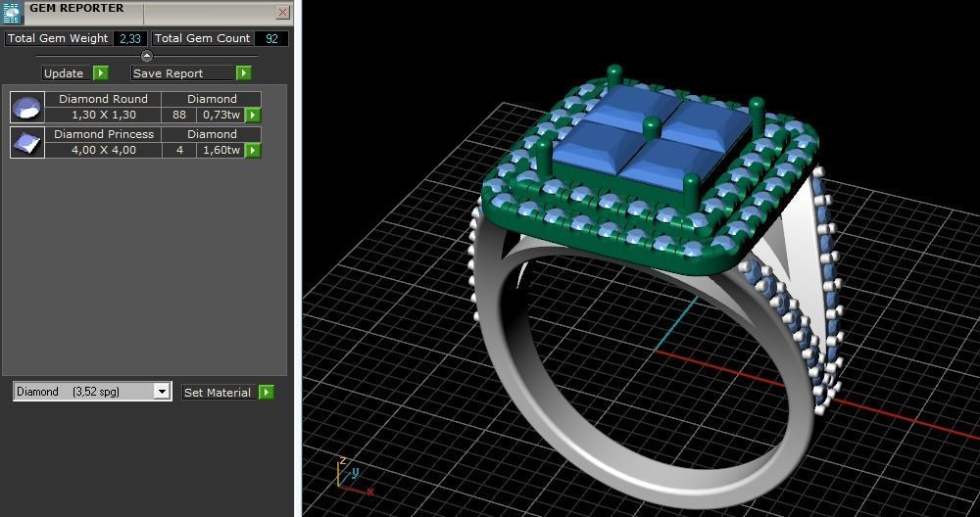This screenshot has width=980, height=517.
Task: Click the Total Gem Weight value 2,33
Action: click(130, 39)
